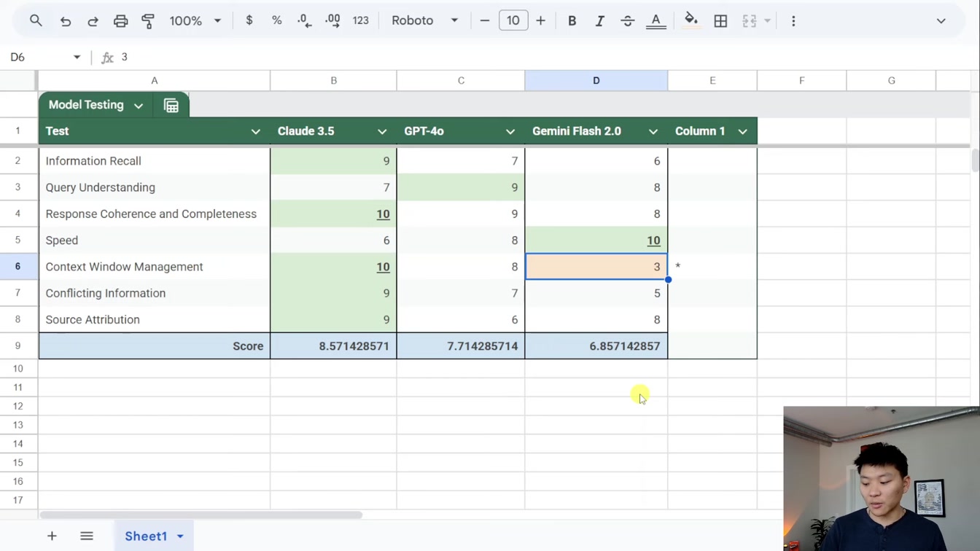Click the font size input field
Image resolution: width=980 pixels, height=551 pixels.
[513, 21]
